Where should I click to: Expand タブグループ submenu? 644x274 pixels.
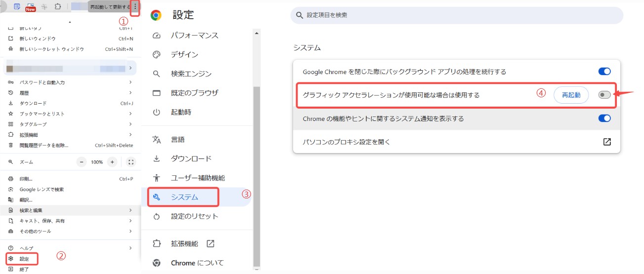pos(130,124)
